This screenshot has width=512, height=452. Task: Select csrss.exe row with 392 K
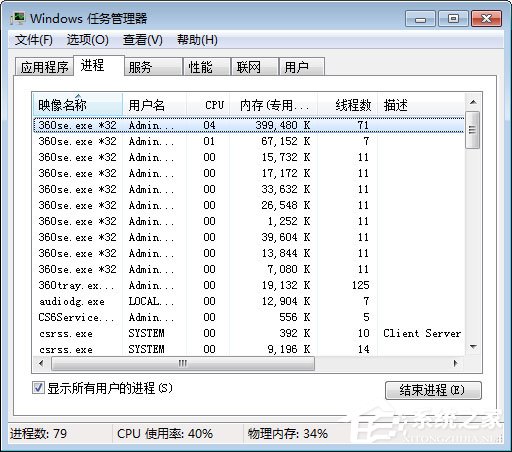[x=248, y=333]
